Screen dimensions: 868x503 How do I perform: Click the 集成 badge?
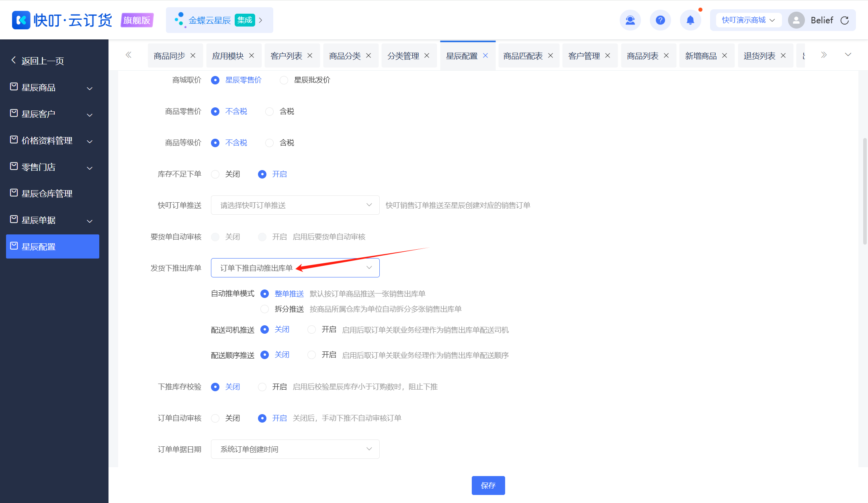[x=245, y=20]
